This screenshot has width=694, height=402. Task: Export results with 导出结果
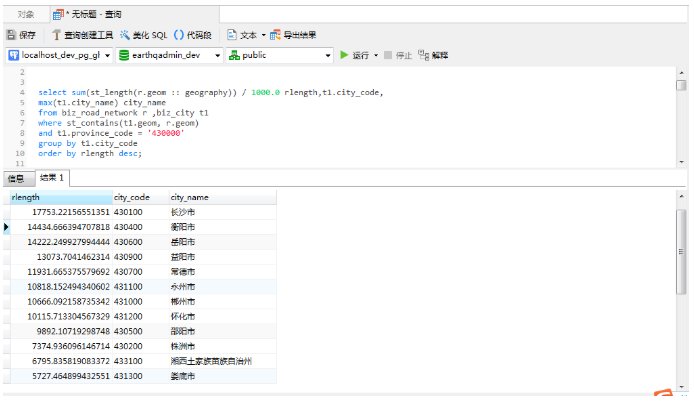[293, 35]
